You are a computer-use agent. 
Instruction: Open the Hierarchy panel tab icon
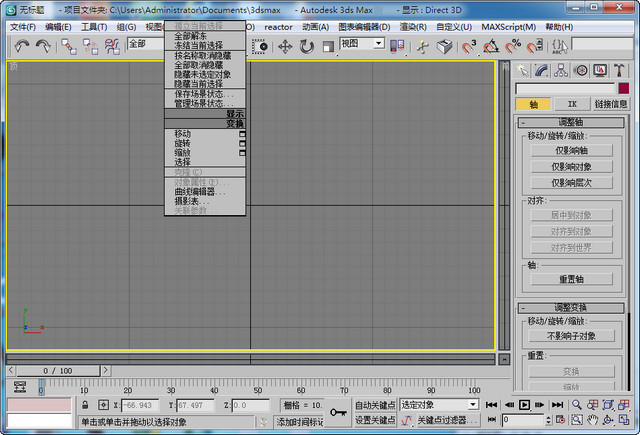click(x=560, y=70)
